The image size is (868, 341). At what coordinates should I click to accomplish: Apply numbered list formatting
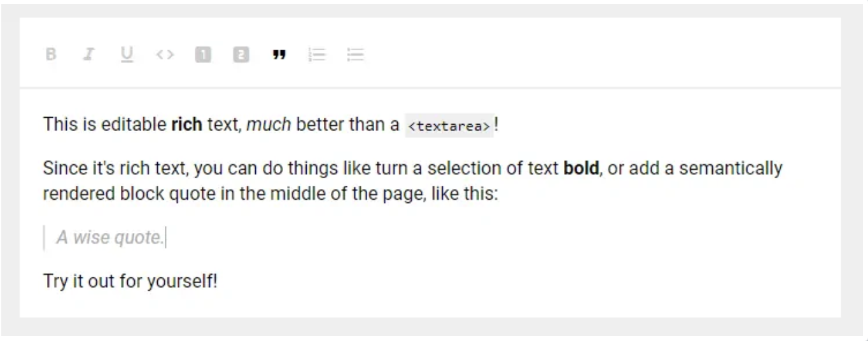click(x=316, y=55)
